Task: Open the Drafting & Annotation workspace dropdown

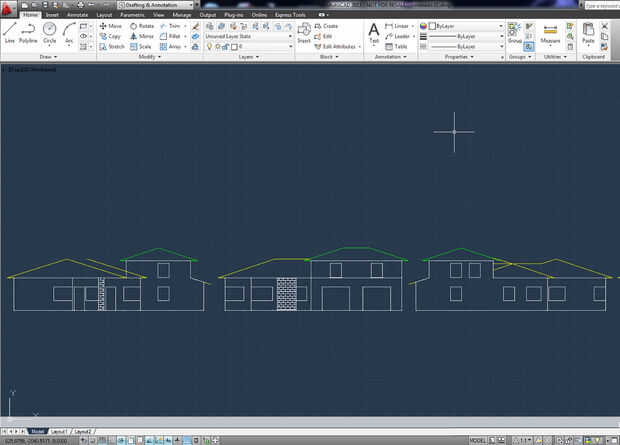Action: click(156, 5)
